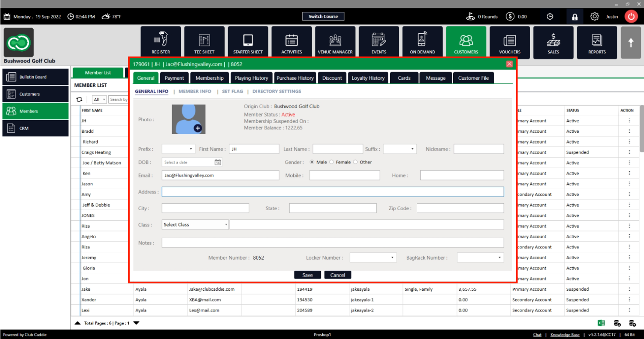Open the DIRECTORY SETTINGS sub-tab

[277, 92]
